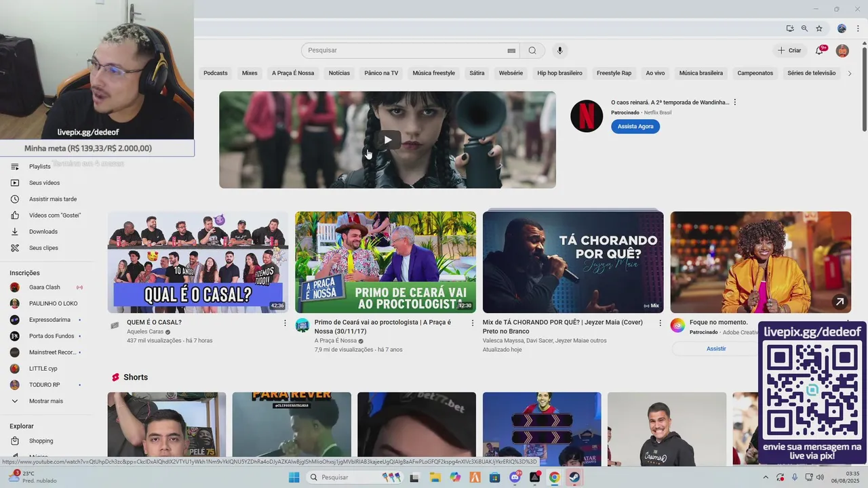Click the Assista Agora button

click(x=635, y=127)
